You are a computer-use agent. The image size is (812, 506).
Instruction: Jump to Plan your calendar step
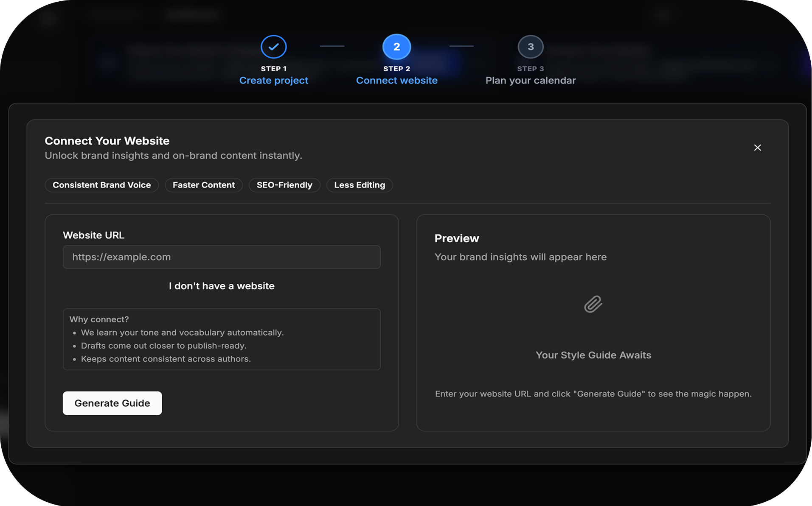coord(530,81)
